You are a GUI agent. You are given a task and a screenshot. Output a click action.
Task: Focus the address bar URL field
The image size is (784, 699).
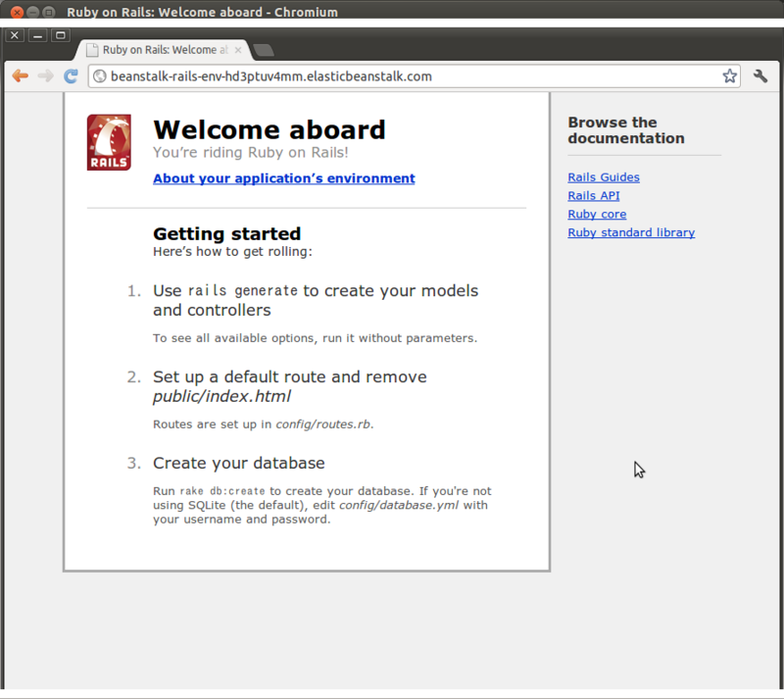click(x=414, y=76)
